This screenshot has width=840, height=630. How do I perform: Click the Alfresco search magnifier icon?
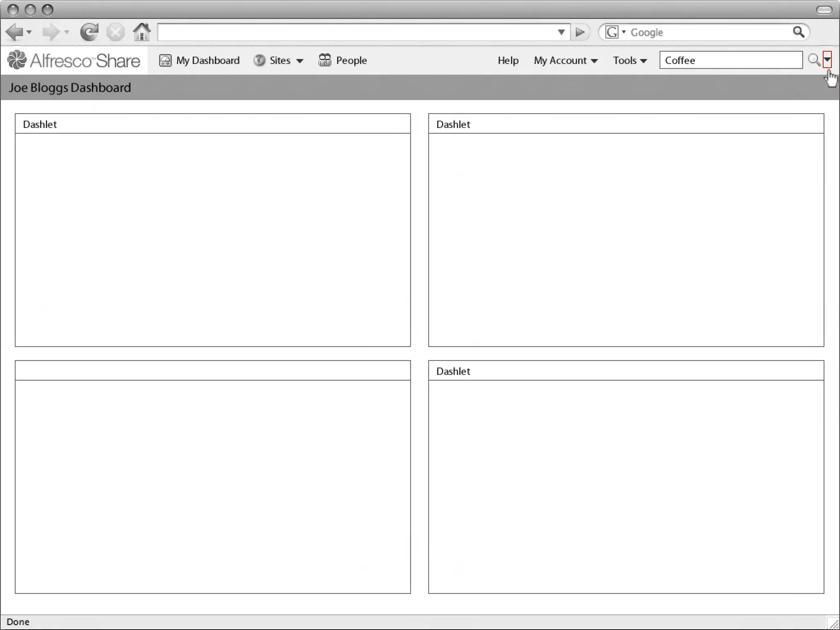coord(814,60)
